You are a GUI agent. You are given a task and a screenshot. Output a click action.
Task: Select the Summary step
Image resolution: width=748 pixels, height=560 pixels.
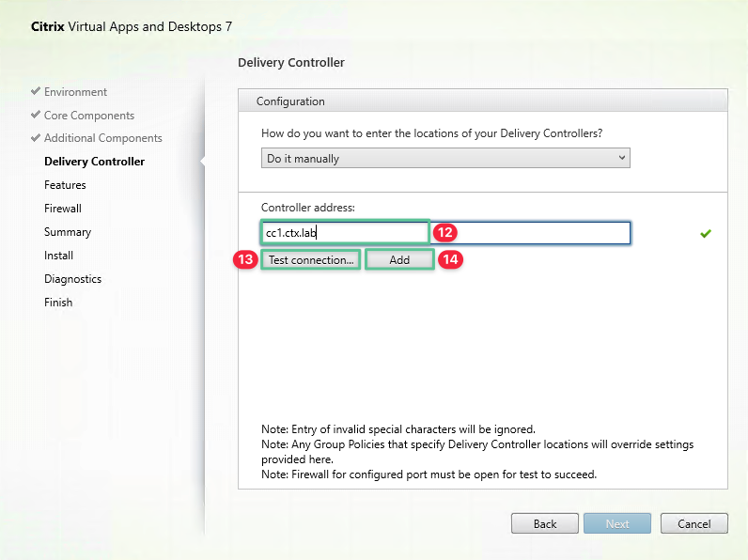(68, 232)
